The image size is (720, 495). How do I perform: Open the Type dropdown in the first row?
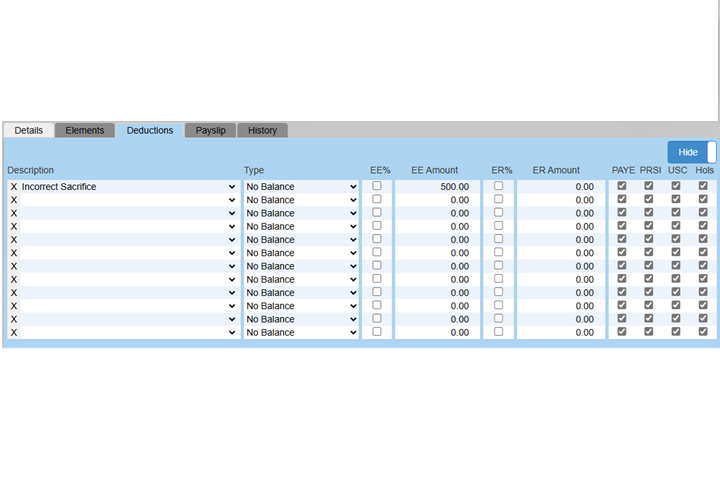[301, 187]
